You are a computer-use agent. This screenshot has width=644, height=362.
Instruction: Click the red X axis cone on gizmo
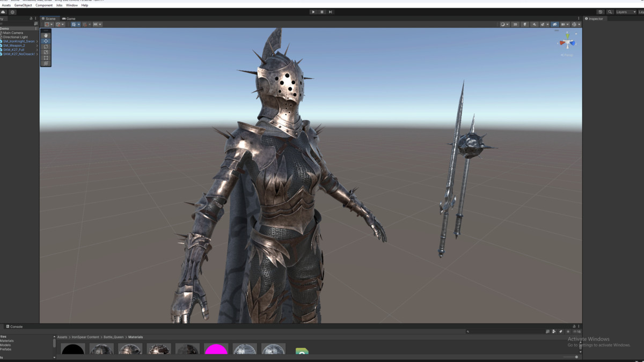561,43
